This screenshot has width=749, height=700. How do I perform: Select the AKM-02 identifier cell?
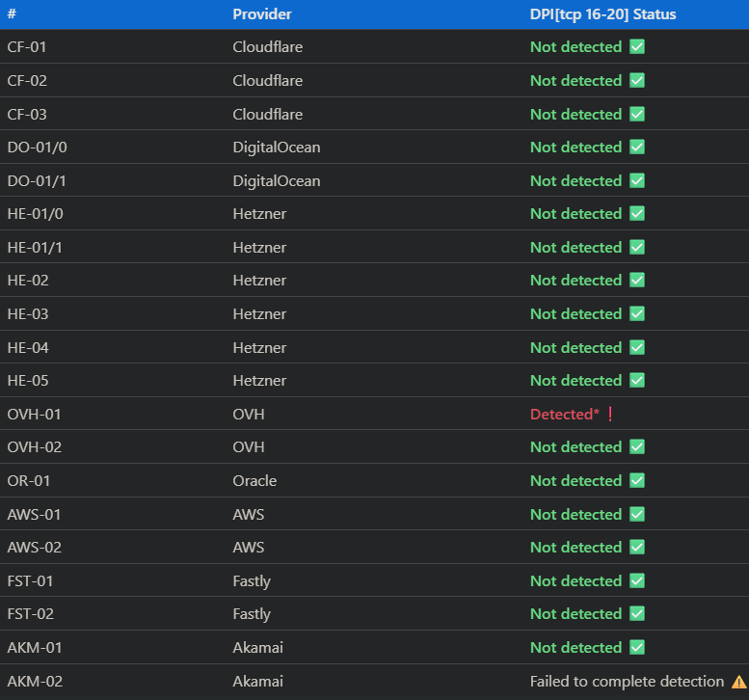click(x=35, y=682)
